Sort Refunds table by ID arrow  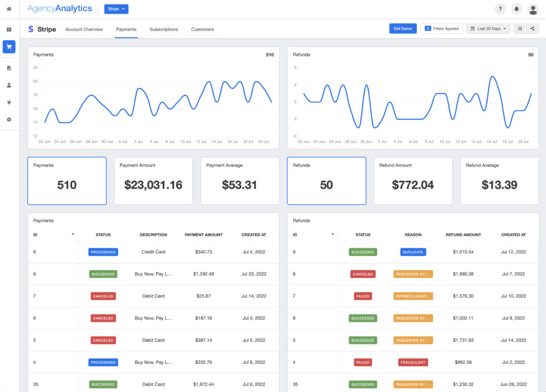tap(333, 234)
